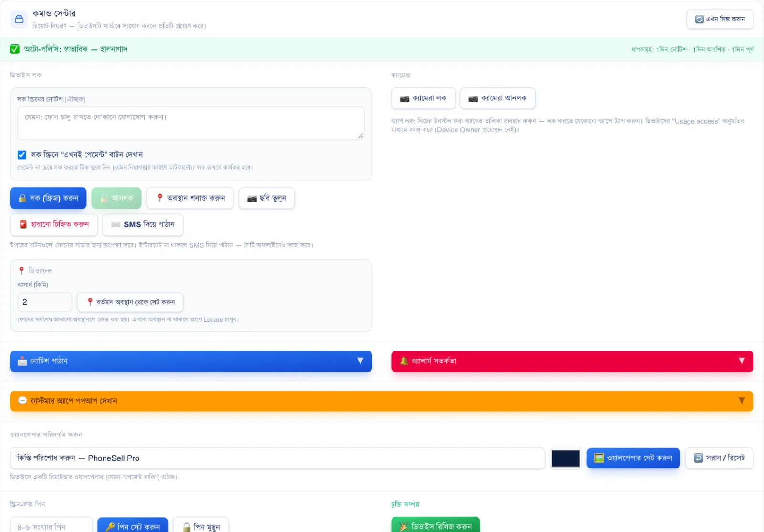
Task: Expand the কাস্টমার অ্যাপে পপআপ দেখান arrow
Action: click(x=742, y=400)
